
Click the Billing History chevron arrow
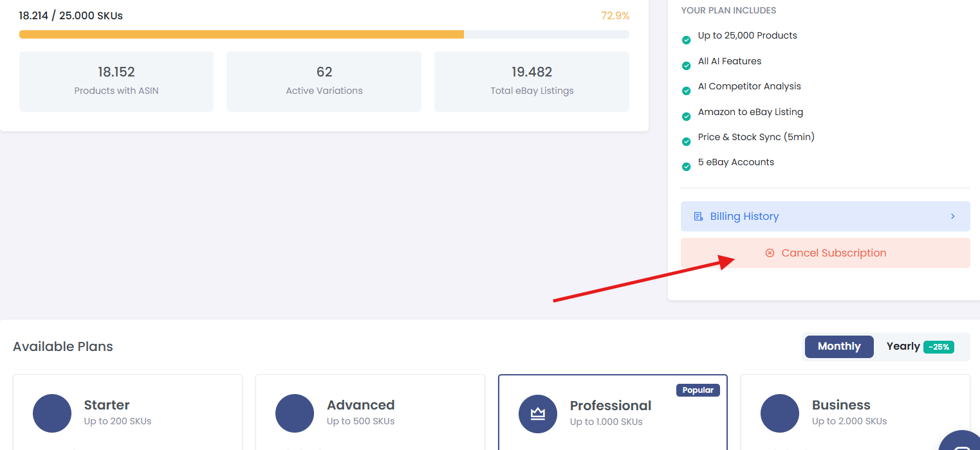pyautogui.click(x=953, y=216)
